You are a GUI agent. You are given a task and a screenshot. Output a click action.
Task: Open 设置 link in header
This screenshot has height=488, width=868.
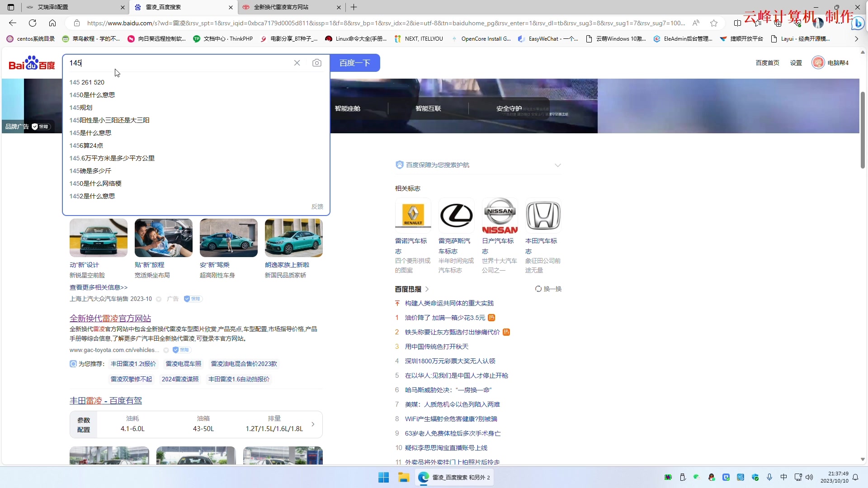point(796,63)
